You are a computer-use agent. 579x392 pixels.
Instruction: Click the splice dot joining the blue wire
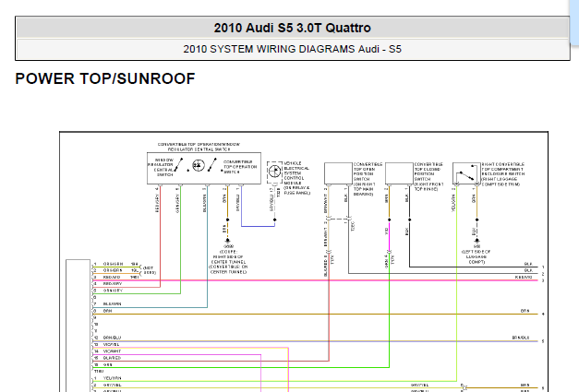[x=275, y=220]
